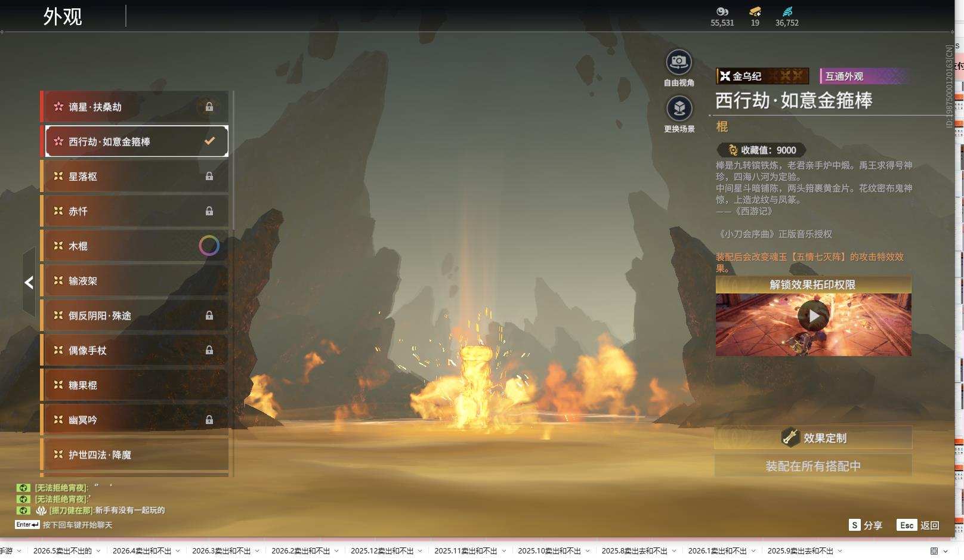The height and width of the screenshot is (560, 964).
Task: Click the 收藏值: 9000 text
Action: (768, 150)
